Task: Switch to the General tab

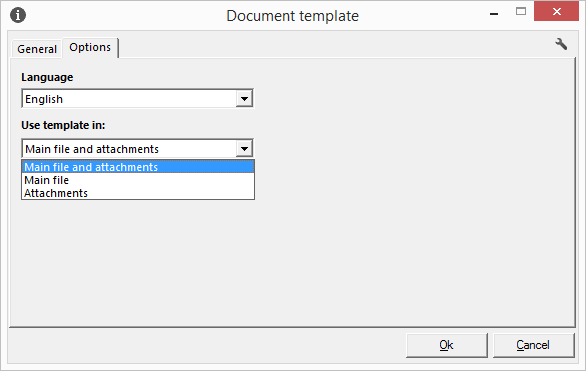Action: (37, 49)
